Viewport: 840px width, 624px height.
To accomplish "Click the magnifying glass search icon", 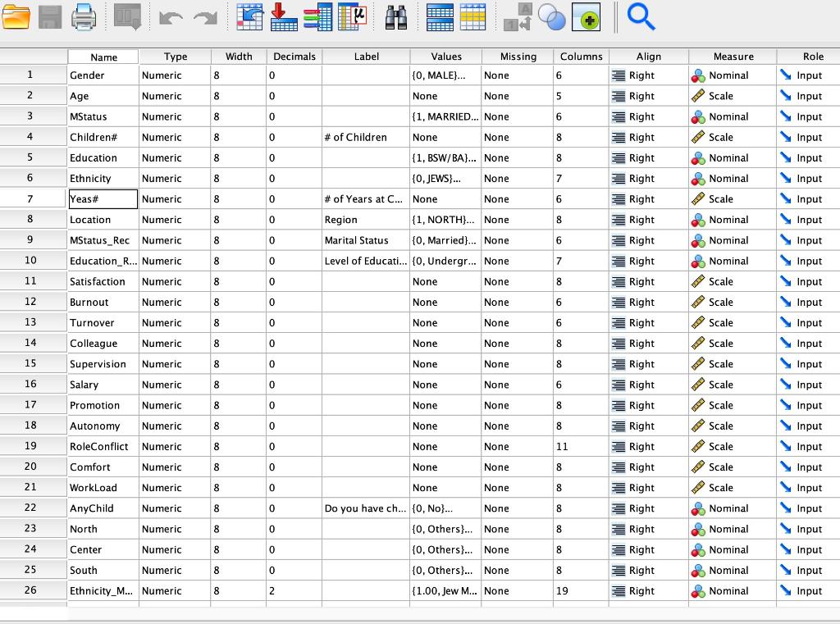I will click(x=641, y=17).
